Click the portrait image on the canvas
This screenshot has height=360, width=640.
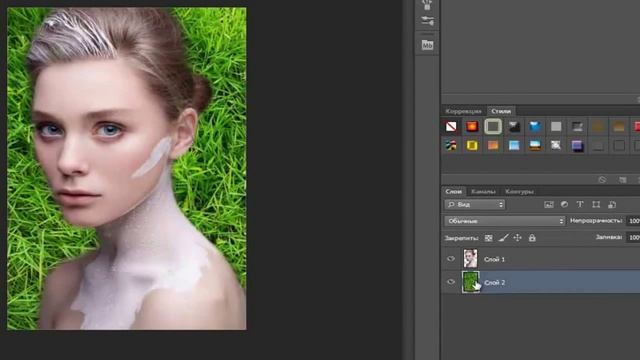click(127, 169)
